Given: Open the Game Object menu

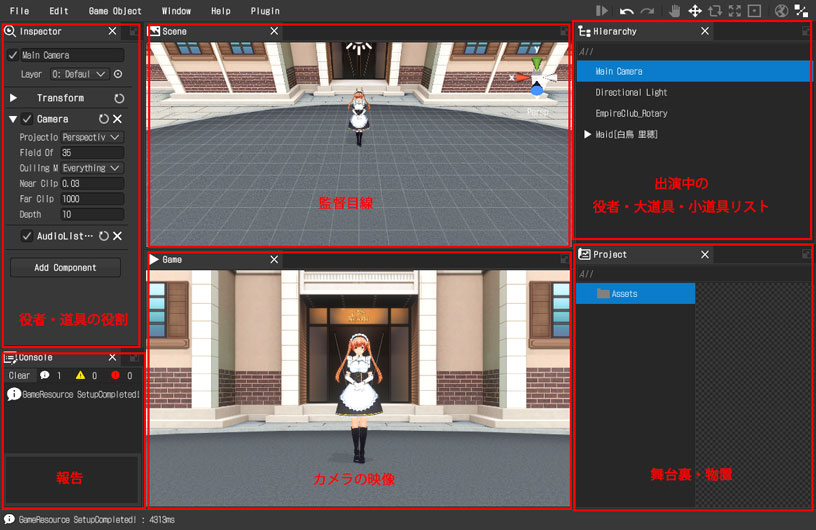Looking at the screenshot, I should tap(115, 11).
